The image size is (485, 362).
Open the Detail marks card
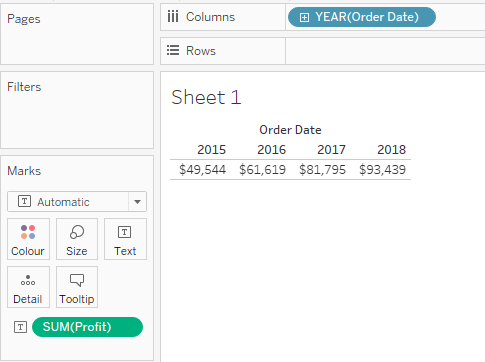click(28, 287)
